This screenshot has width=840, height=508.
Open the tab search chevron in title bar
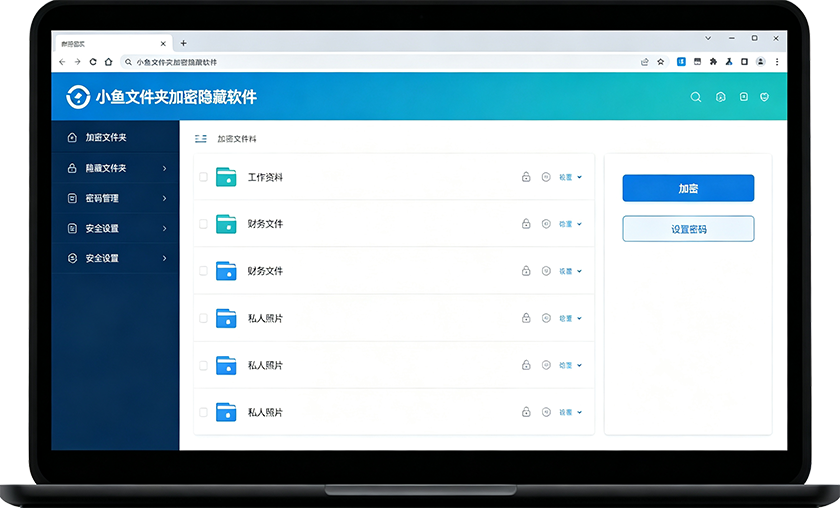click(708, 39)
